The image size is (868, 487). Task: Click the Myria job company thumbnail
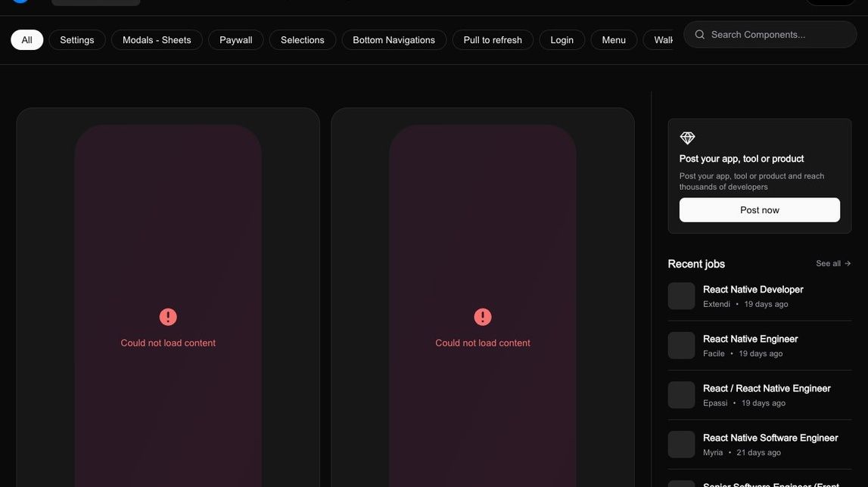681,442
